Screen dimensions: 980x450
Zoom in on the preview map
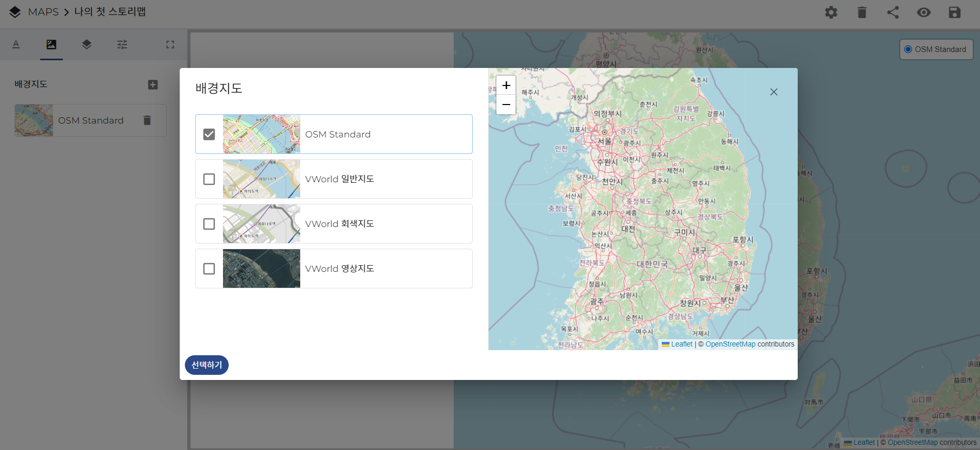506,85
